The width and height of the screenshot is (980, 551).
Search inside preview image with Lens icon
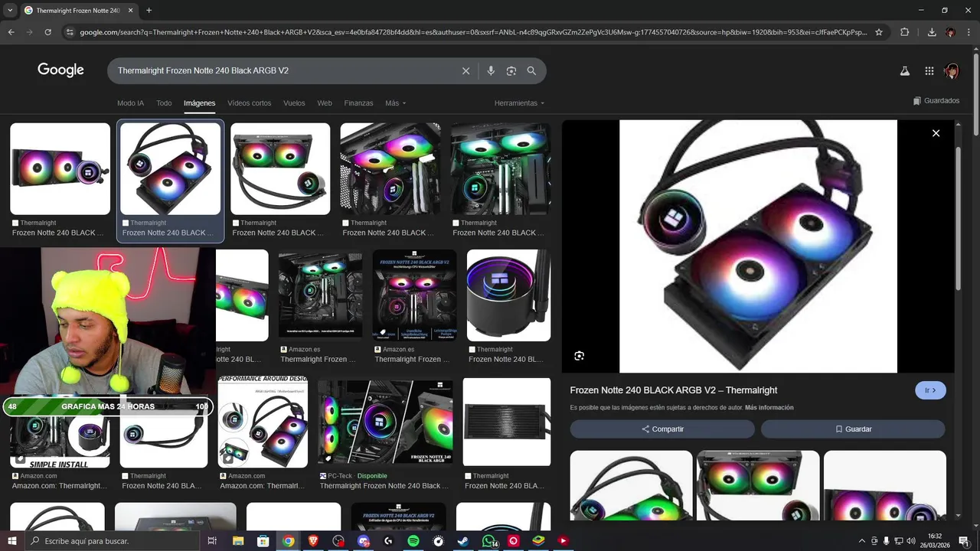580,356
